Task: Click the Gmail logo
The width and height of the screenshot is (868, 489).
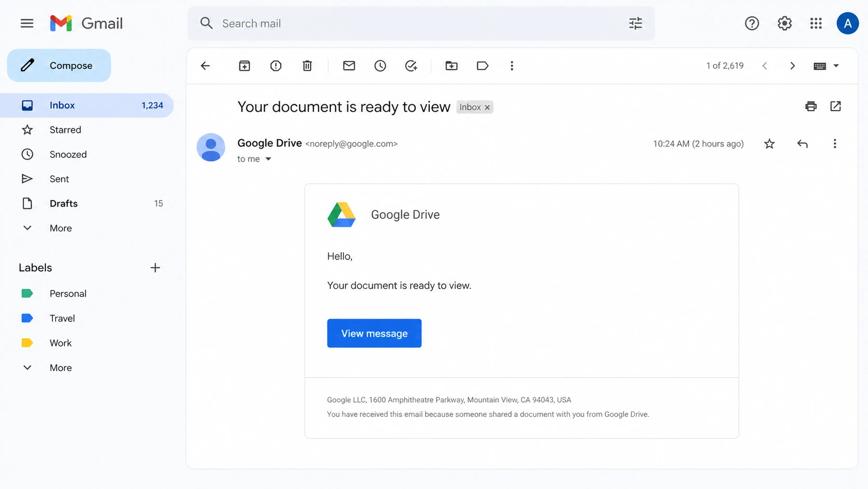Action: tap(86, 23)
